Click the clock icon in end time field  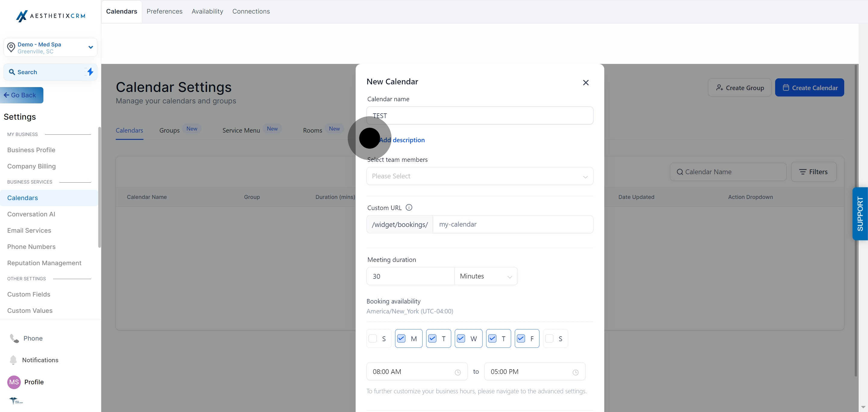576,372
